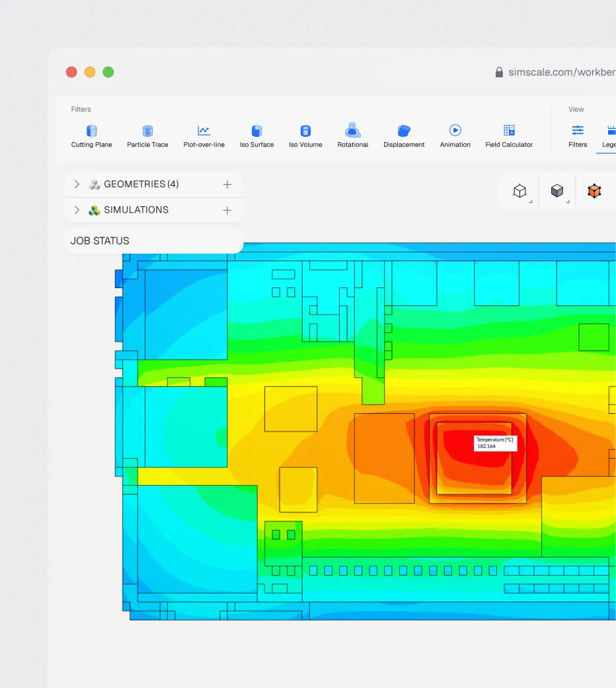Open the Animation filter
Image resolution: width=616 pixels, height=688 pixels.
pos(455,136)
